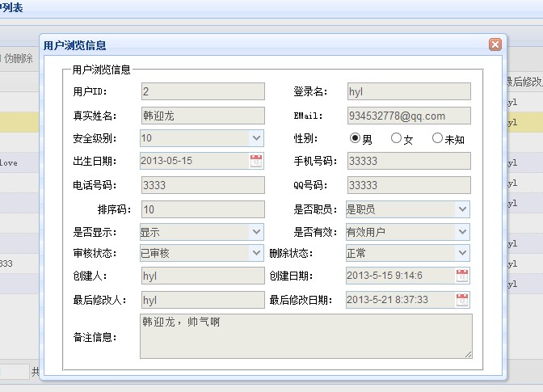Click the 电话号码 field showing 3333
Screen dimensions: 543x392
203,185
